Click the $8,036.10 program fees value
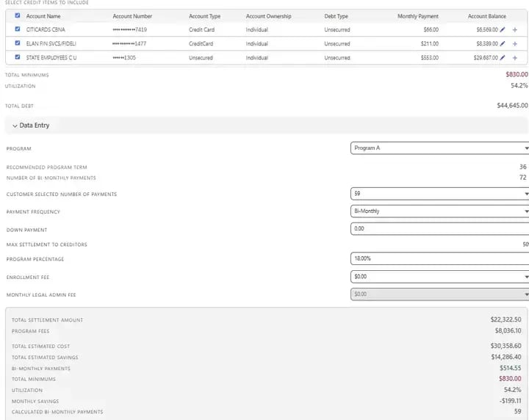This screenshot has width=529, height=420. (x=508, y=330)
